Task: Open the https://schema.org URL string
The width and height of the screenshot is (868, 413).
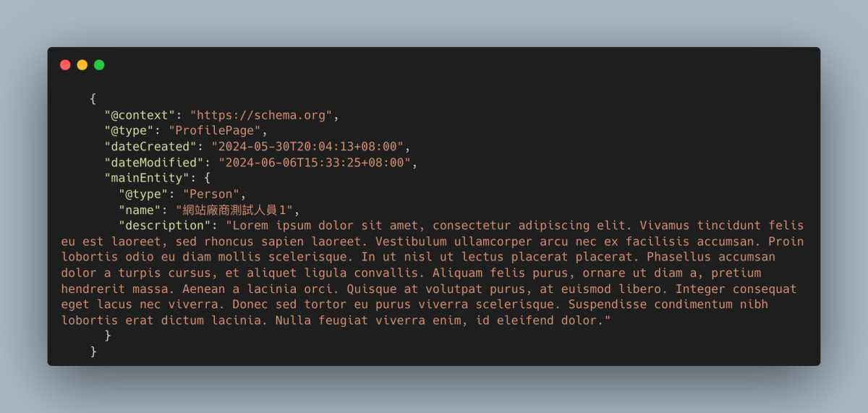Action: click(260, 115)
